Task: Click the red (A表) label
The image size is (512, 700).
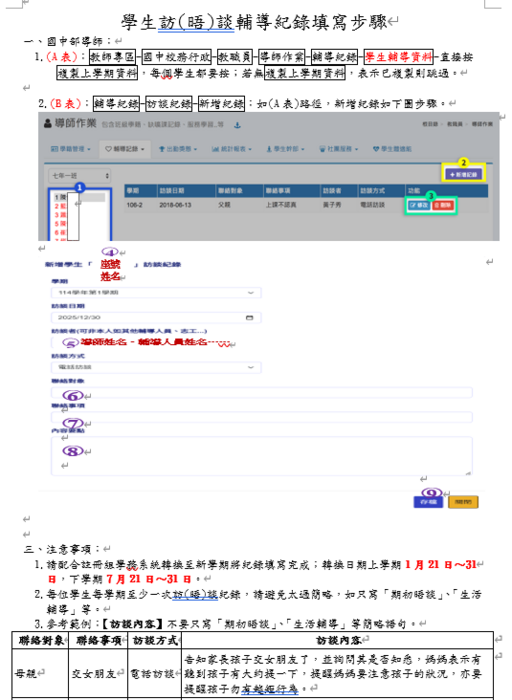Action: tap(64, 57)
